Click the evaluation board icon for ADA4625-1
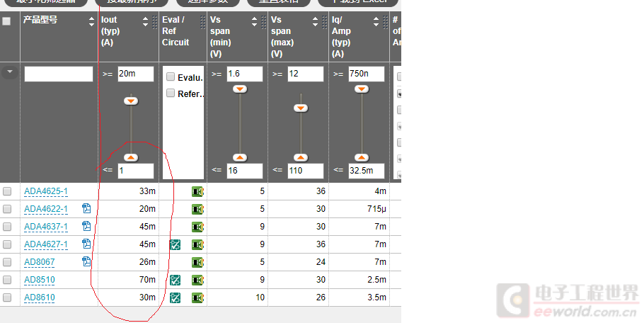 197,191
